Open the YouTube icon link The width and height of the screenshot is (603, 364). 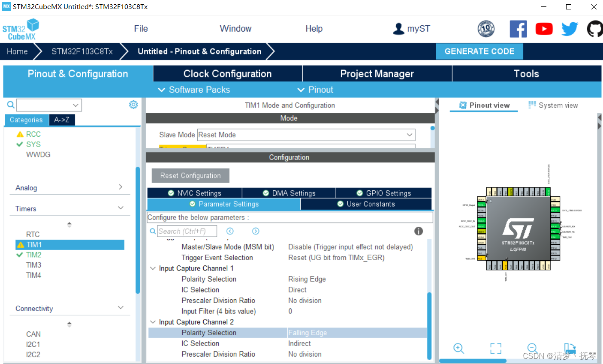coord(544,29)
